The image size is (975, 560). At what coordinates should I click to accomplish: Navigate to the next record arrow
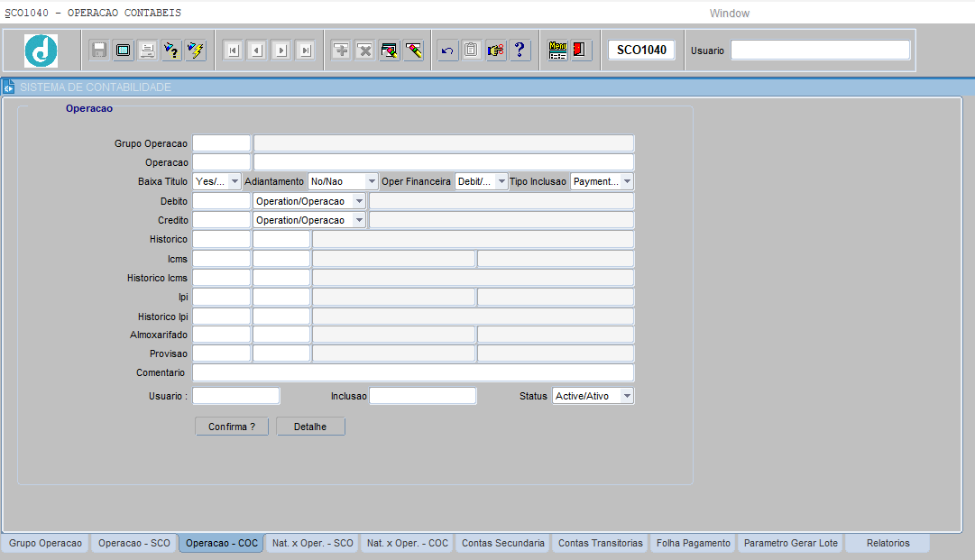click(281, 50)
